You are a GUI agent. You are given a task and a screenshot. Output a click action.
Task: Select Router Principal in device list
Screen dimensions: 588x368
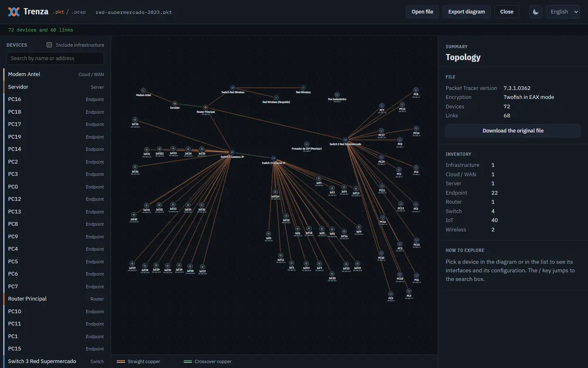pos(55,299)
